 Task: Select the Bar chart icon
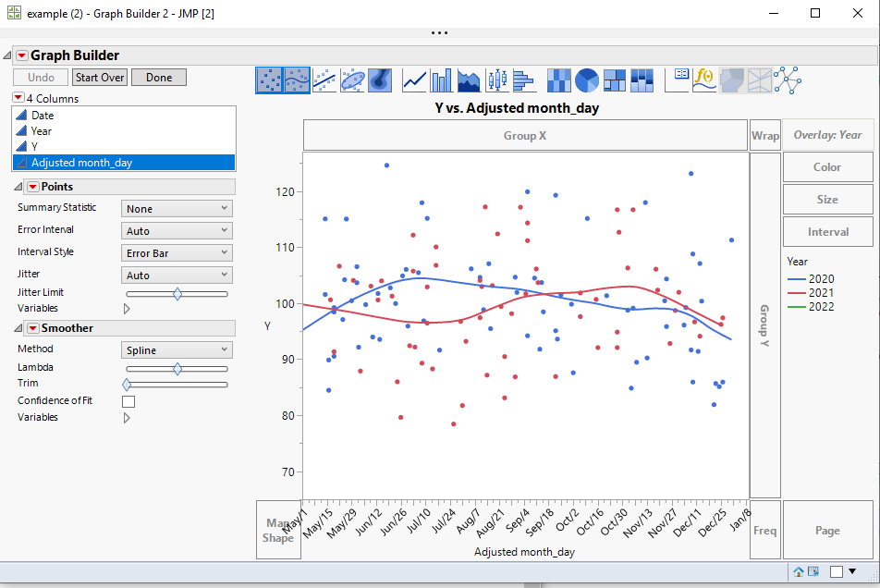441,80
